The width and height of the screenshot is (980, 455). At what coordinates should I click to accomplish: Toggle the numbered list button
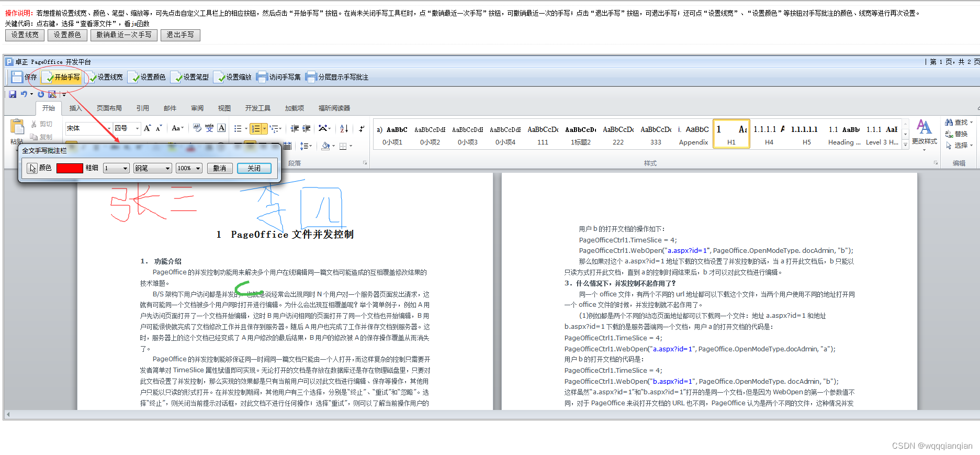pos(256,128)
